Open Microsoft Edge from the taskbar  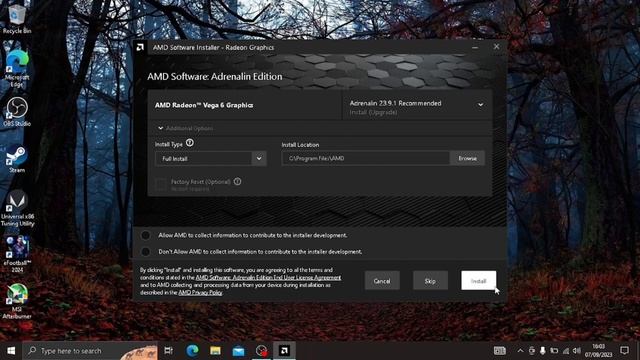tap(192, 351)
